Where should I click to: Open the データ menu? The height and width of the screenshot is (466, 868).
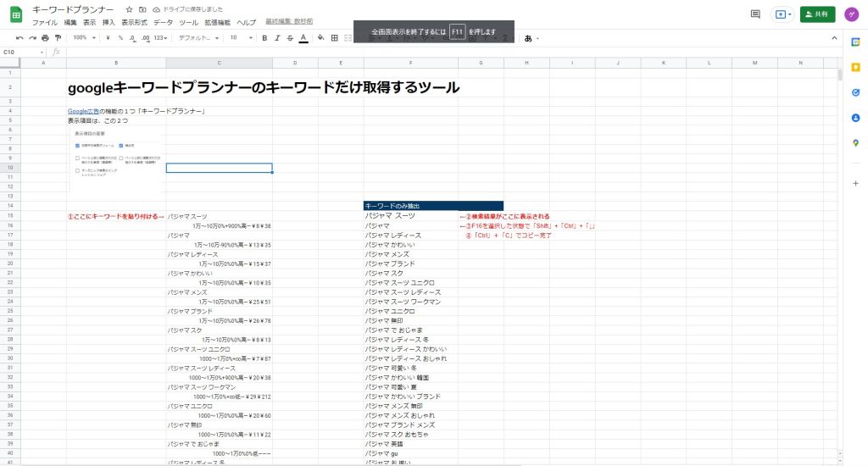pos(163,22)
